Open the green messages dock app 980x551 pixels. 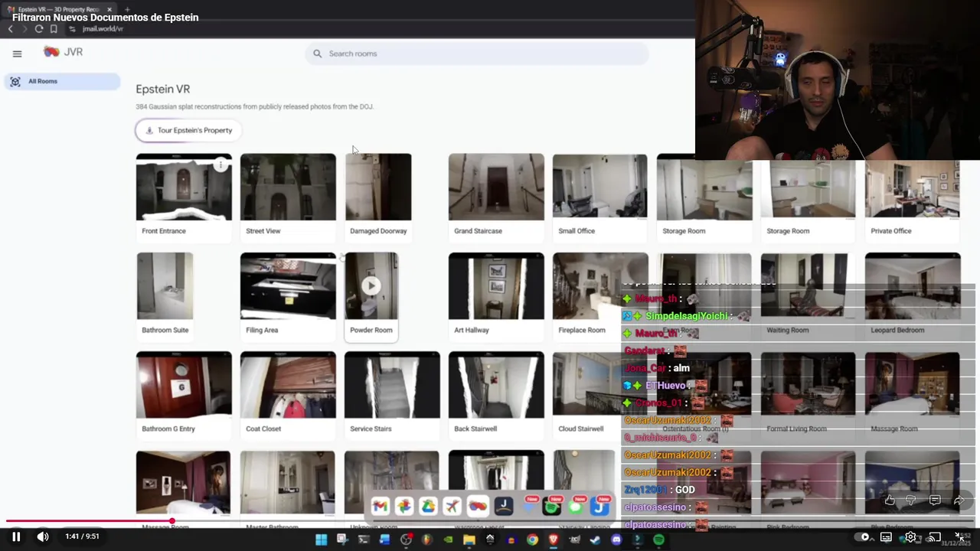(x=576, y=507)
